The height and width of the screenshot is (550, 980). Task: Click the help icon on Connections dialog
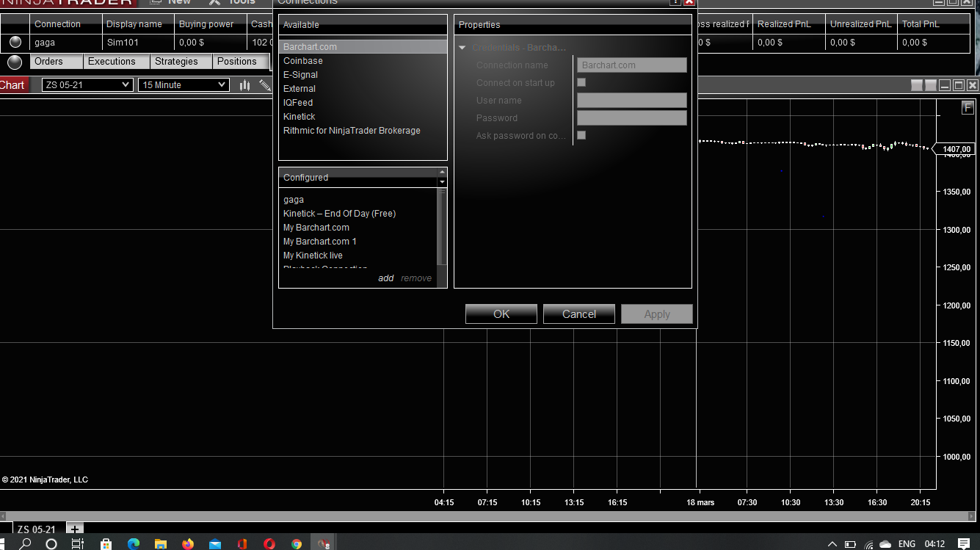675,2
